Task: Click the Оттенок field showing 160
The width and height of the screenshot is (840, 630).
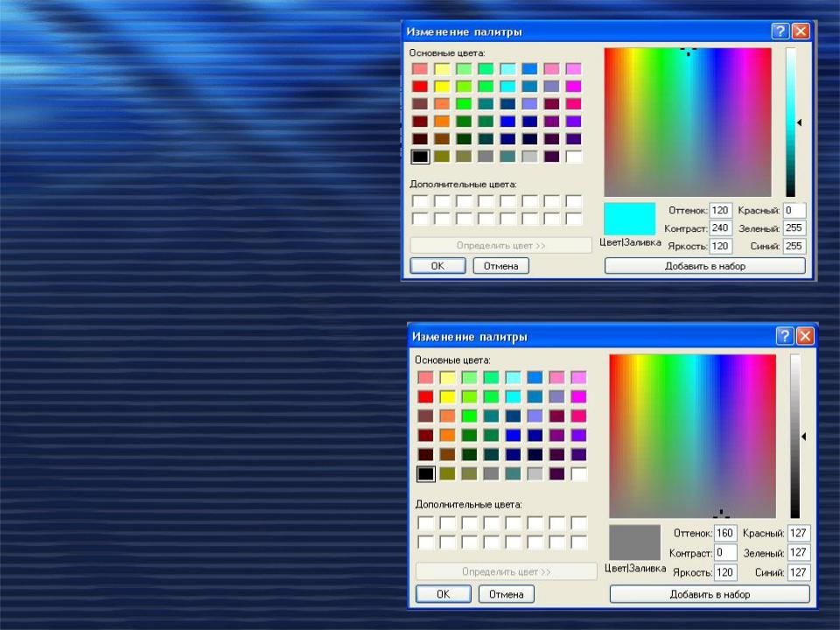Action: [724, 534]
